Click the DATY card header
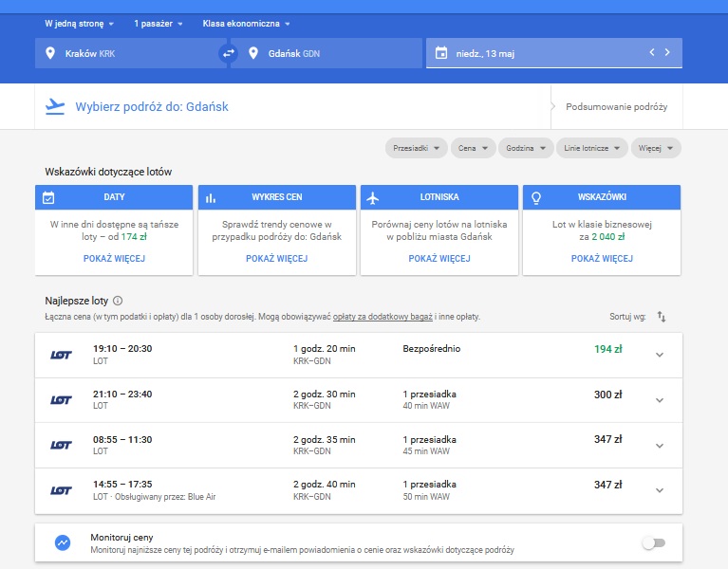The width and height of the screenshot is (728, 569). point(114,197)
